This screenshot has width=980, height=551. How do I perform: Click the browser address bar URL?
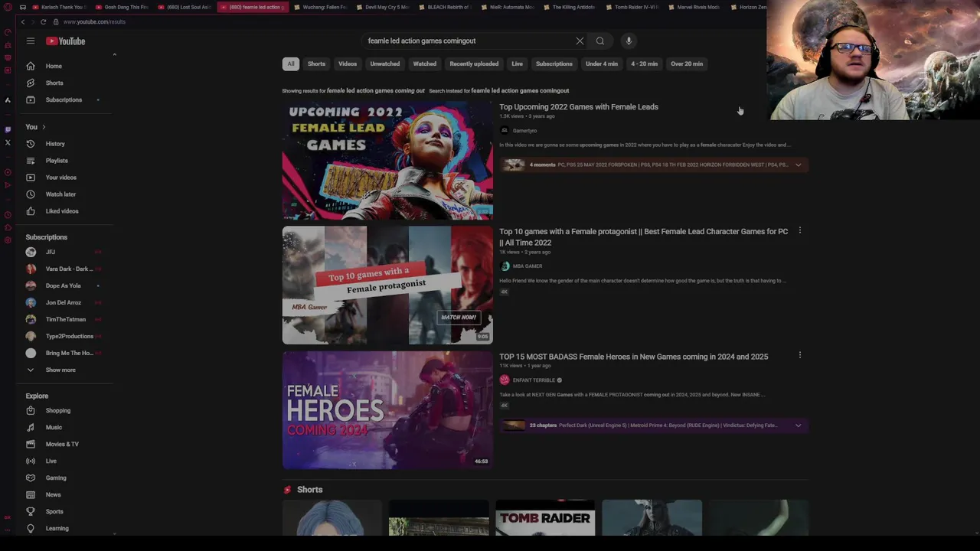pos(94,21)
